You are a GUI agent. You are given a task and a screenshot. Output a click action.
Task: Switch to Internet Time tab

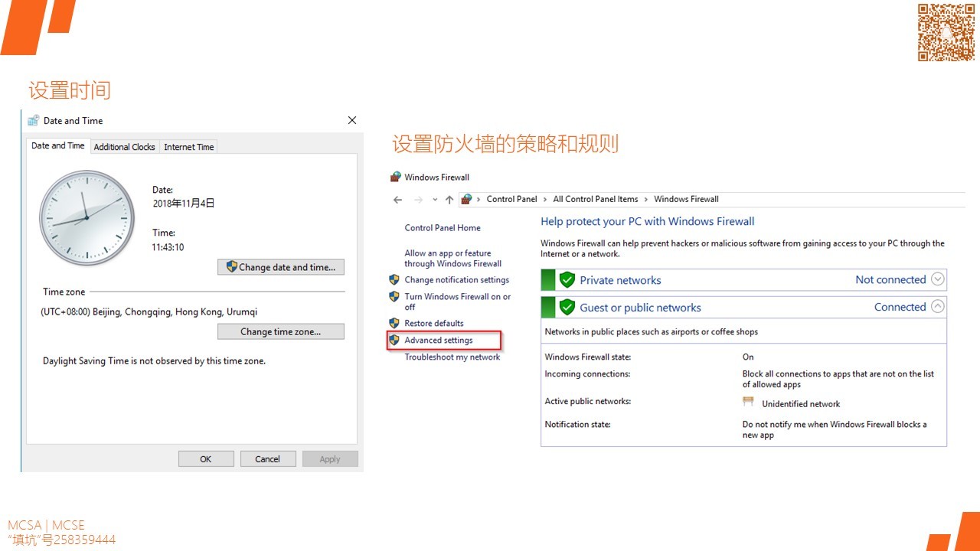pyautogui.click(x=189, y=147)
